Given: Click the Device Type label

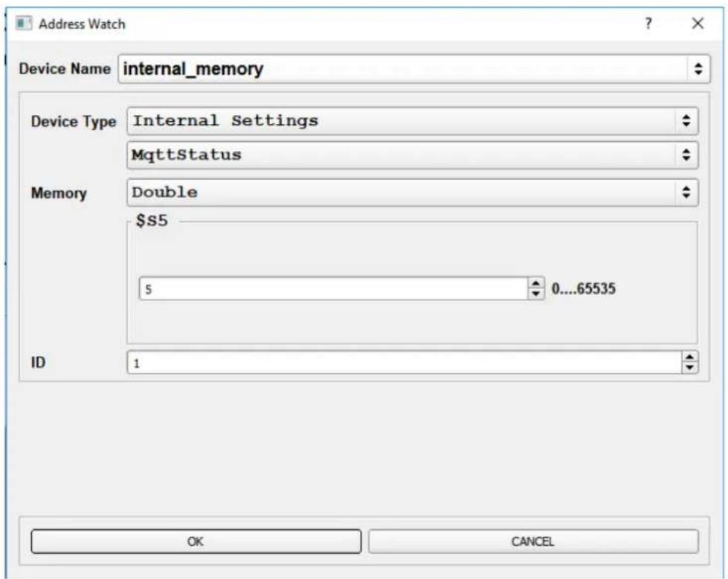Looking at the screenshot, I should click(x=74, y=122).
